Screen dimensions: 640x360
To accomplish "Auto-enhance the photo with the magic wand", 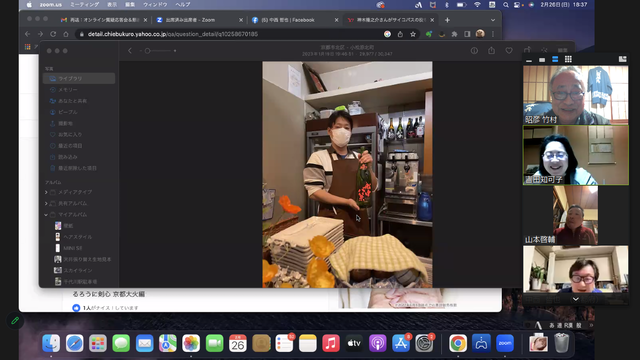I will pyautogui.click(x=544, y=50).
